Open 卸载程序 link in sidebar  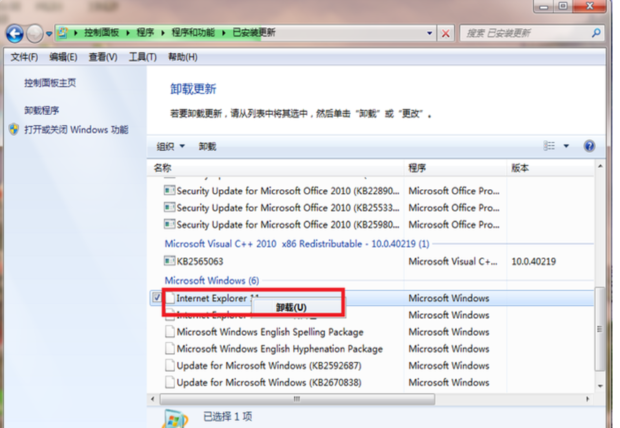point(42,110)
